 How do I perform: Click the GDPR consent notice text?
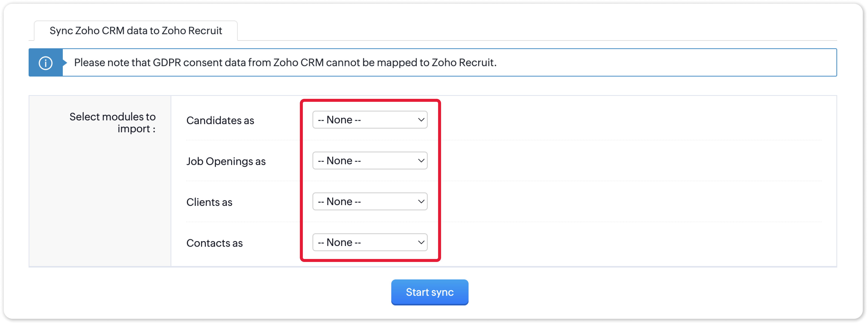[x=285, y=63]
